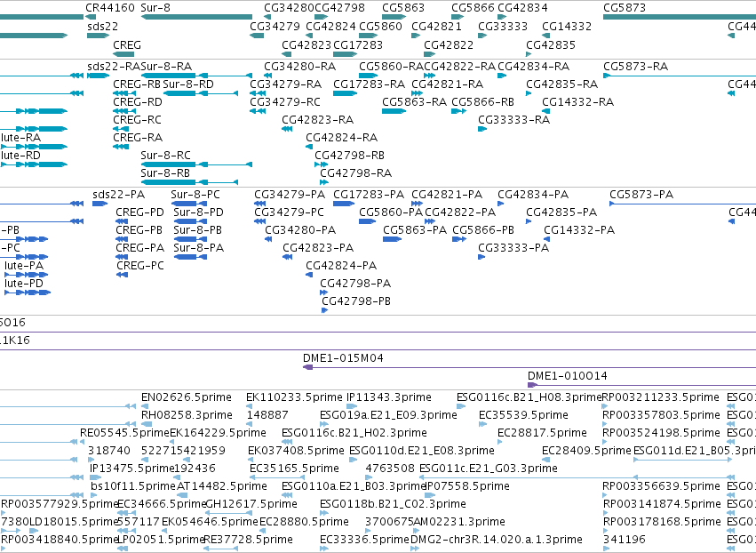The width and height of the screenshot is (756, 553).
Task: Click the CG34280-RA transcript label
Action: click(x=300, y=66)
